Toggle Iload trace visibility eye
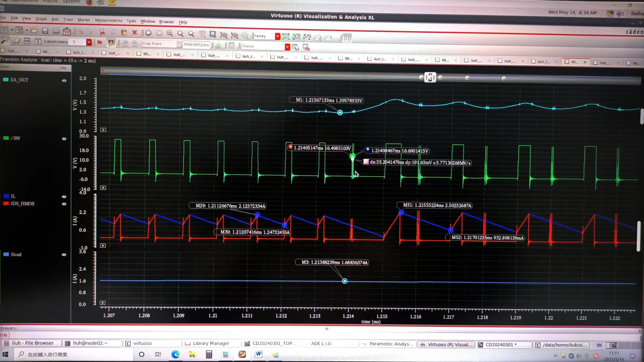Viewport: 644px width, 362px height. (64, 255)
